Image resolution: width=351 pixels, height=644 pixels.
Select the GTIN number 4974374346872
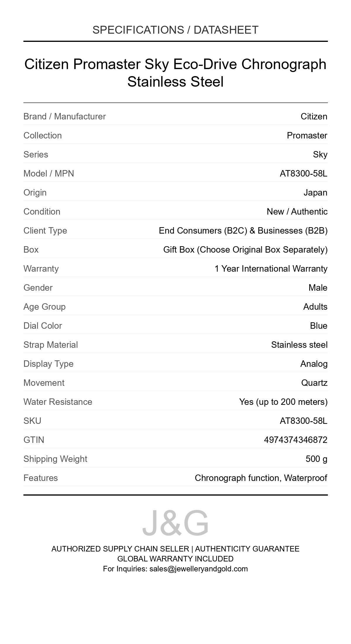[295, 440]
